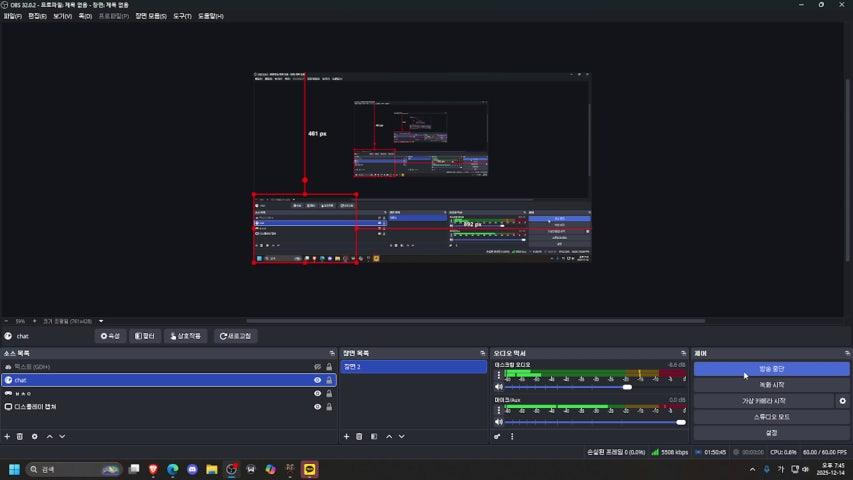Move the selected source up with the arrow
The image size is (853, 480).
[49, 436]
